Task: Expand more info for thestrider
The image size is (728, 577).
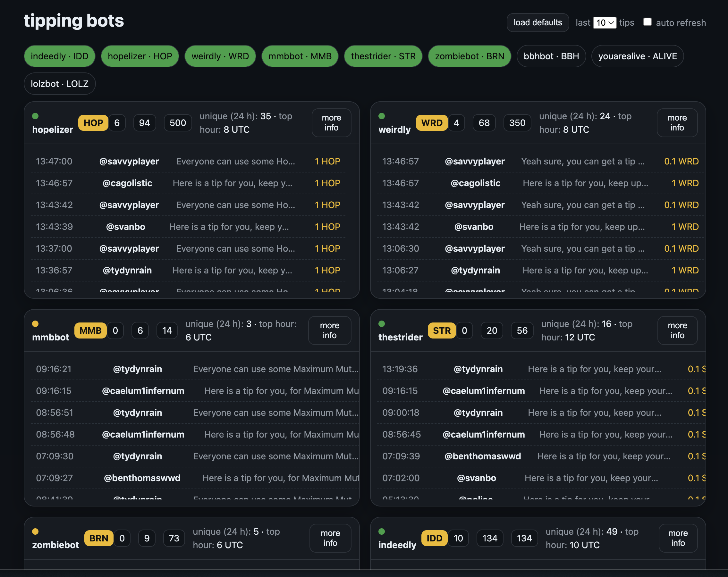Action: (x=677, y=330)
